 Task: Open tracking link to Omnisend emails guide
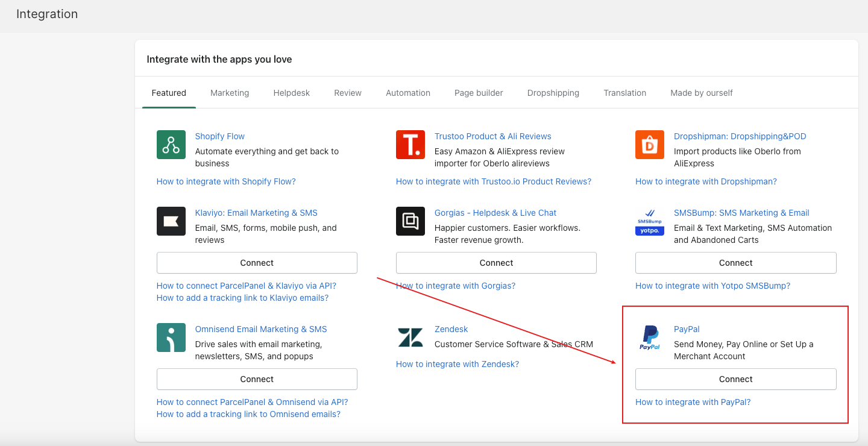[x=248, y=414]
